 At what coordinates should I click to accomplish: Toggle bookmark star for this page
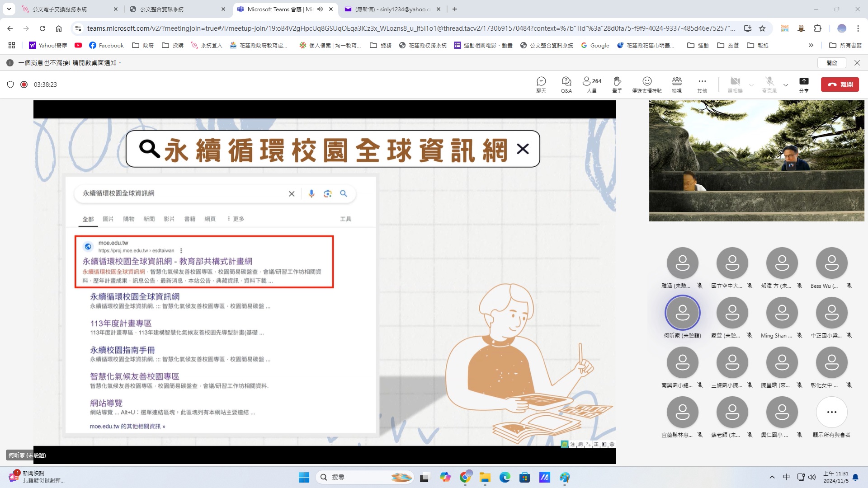(762, 28)
